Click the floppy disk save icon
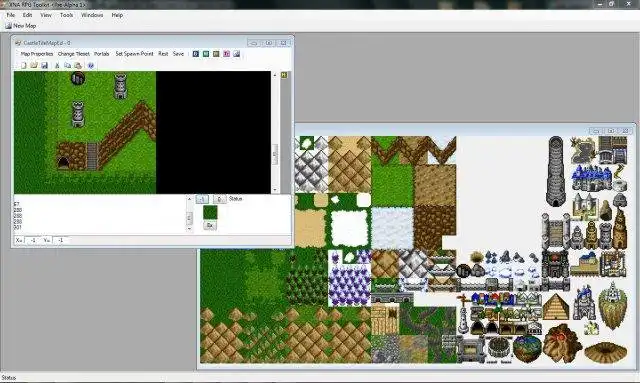640x383 pixels. [44, 65]
